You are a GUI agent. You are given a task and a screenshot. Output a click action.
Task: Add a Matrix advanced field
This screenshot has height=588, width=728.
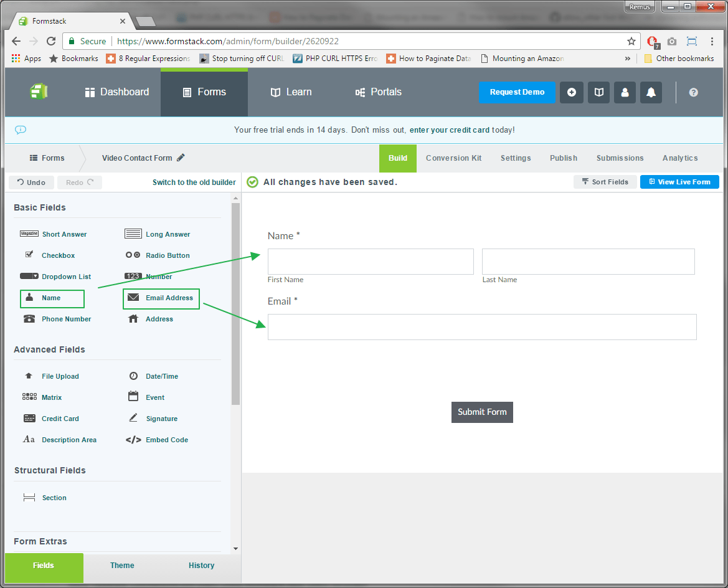pyautogui.click(x=53, y=397)
